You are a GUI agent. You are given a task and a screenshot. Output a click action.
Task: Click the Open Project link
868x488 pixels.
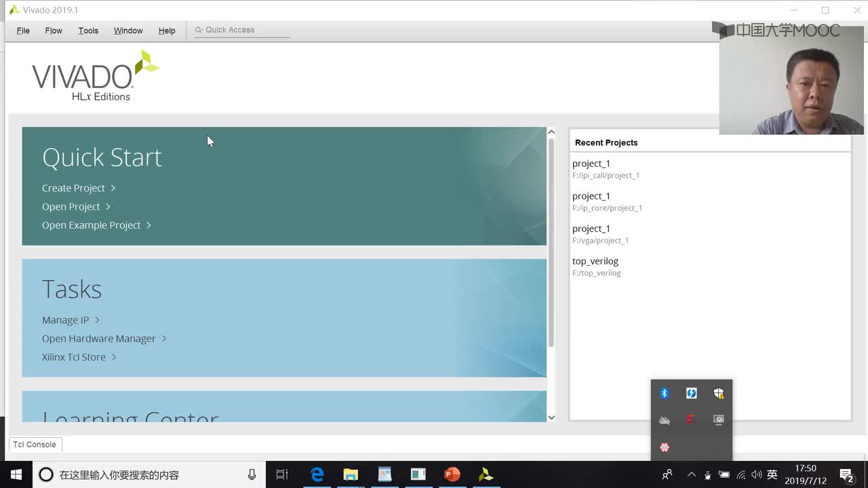click(71, 207)
